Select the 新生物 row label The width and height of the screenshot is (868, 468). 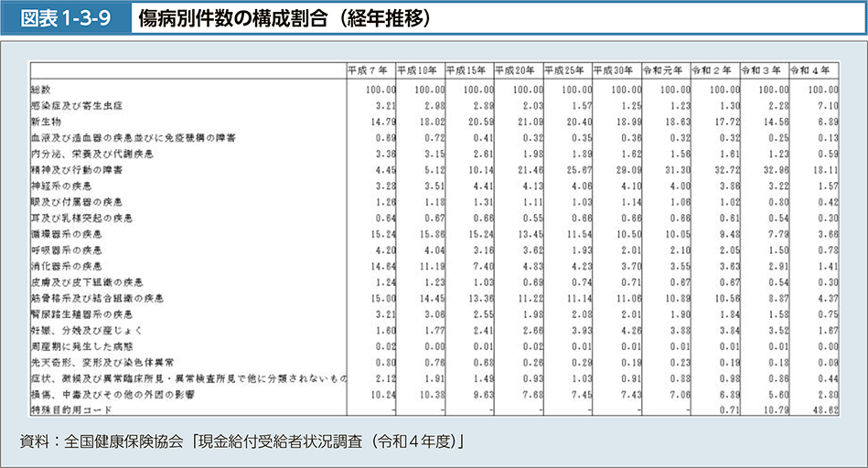click(46, 122)
